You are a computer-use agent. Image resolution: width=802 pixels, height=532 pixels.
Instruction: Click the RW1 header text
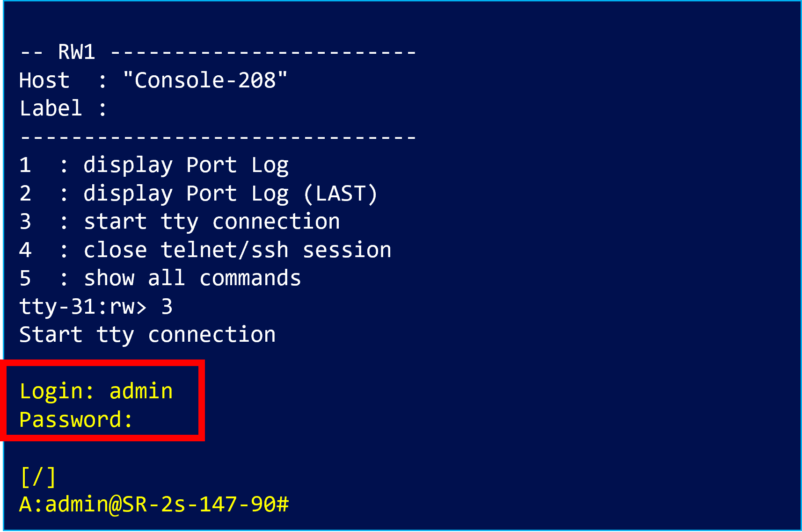click(x=76, y=52)
